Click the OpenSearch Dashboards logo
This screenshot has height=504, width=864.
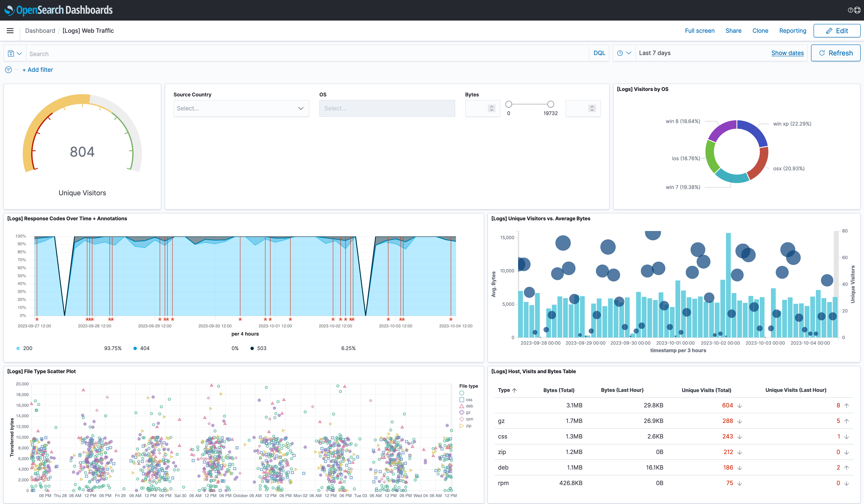(58, 10)
